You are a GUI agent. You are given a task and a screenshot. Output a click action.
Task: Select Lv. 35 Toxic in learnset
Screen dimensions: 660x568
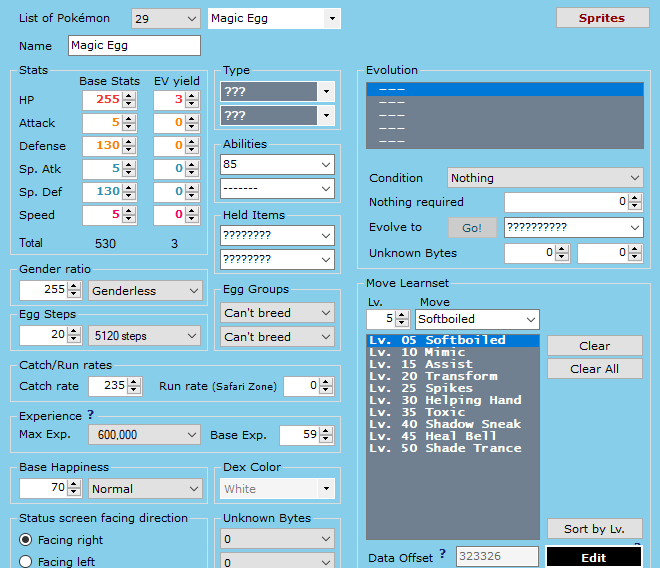[x=452, y=412]
